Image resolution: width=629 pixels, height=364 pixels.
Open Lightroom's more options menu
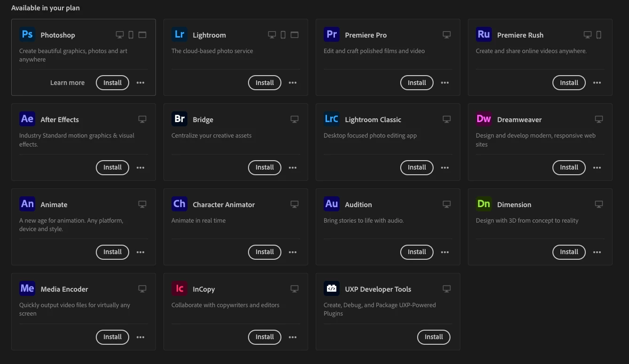pos(293,83)
